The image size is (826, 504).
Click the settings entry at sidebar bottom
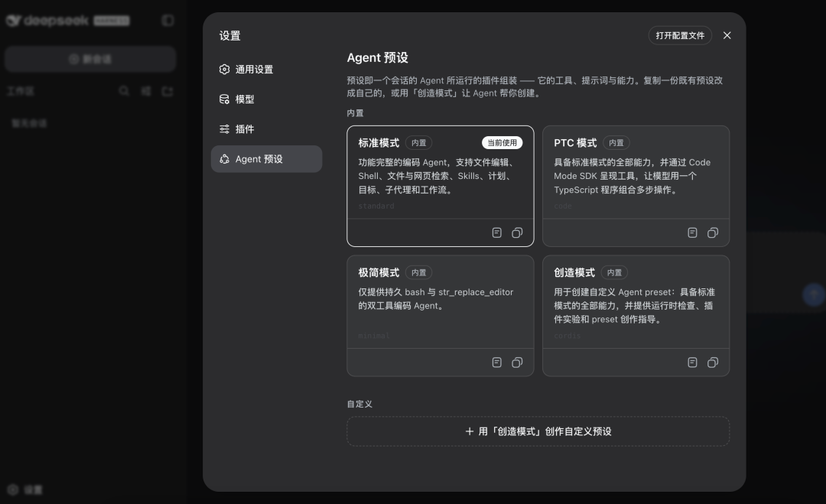pos(25,489)
